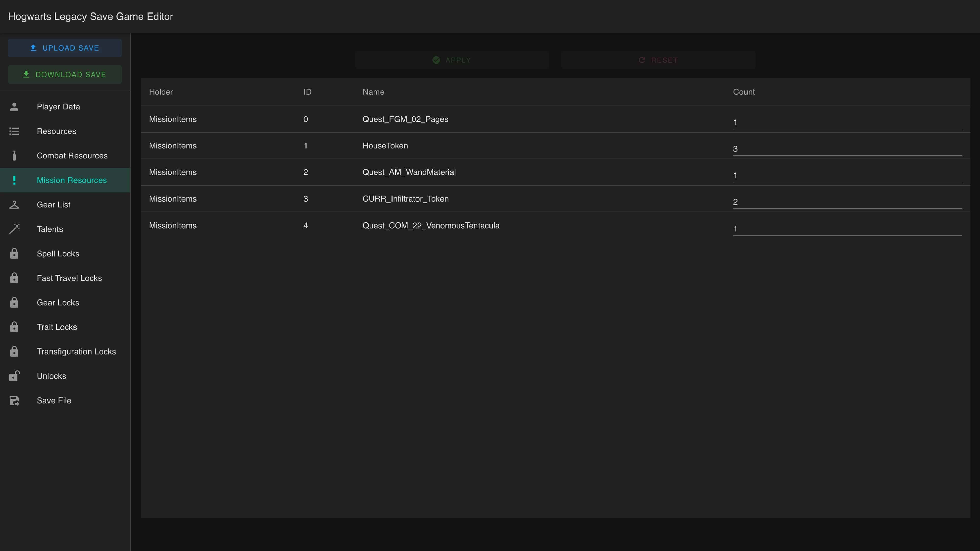Click ID cell 3 in CURR_Infiltrator_Token row

tap(305, 199)
